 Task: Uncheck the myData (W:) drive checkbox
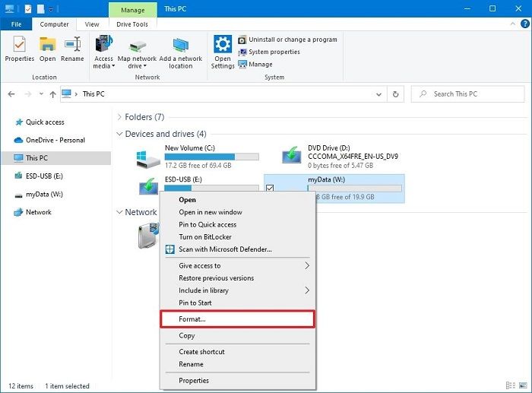(271, 188)
